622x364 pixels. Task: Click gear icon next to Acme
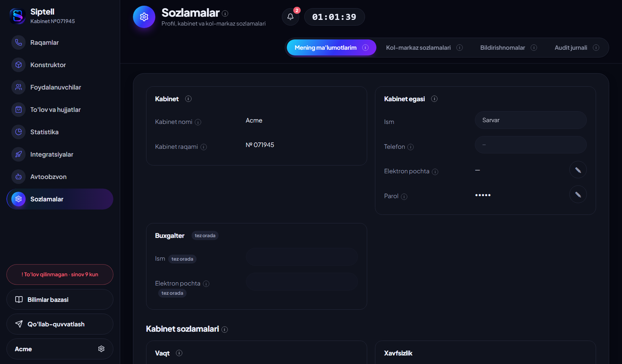pyautogui.click(x=101, y=349)
